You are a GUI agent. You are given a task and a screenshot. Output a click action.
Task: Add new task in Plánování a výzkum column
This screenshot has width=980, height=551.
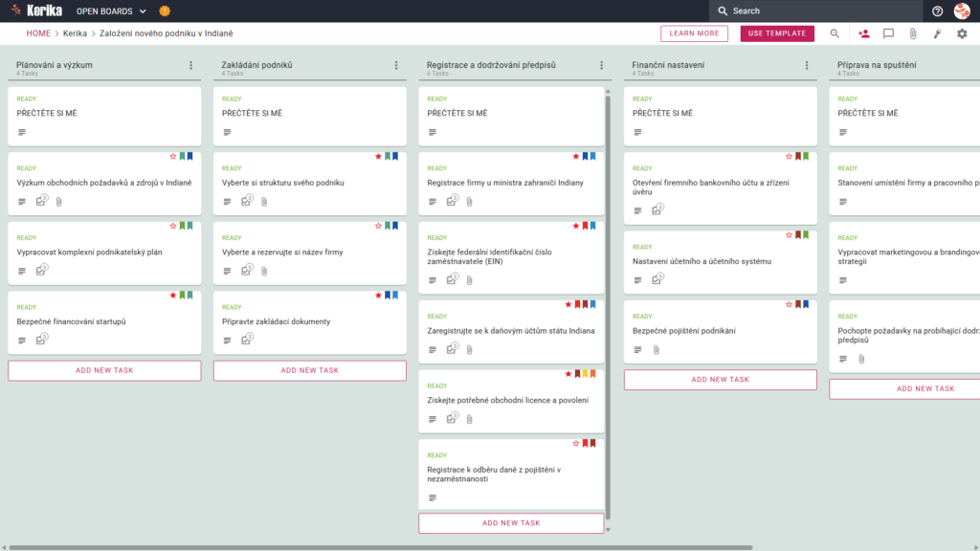coord(104,370)
